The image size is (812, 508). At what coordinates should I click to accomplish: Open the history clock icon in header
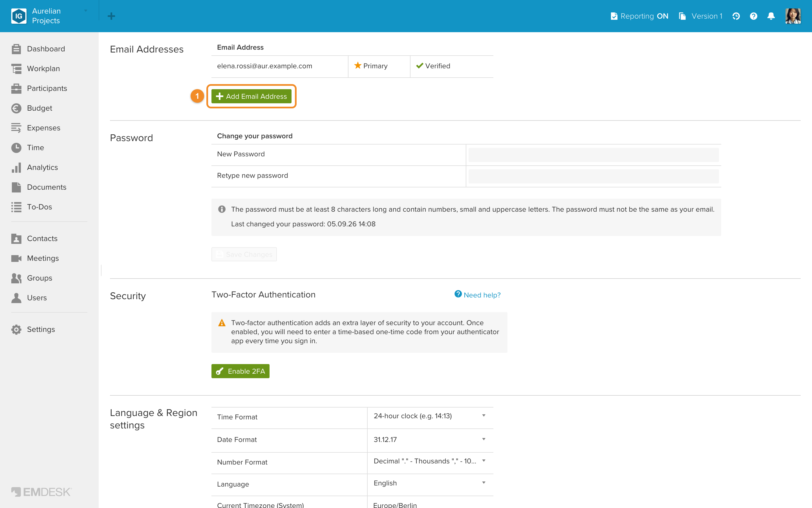coord(736,16)
